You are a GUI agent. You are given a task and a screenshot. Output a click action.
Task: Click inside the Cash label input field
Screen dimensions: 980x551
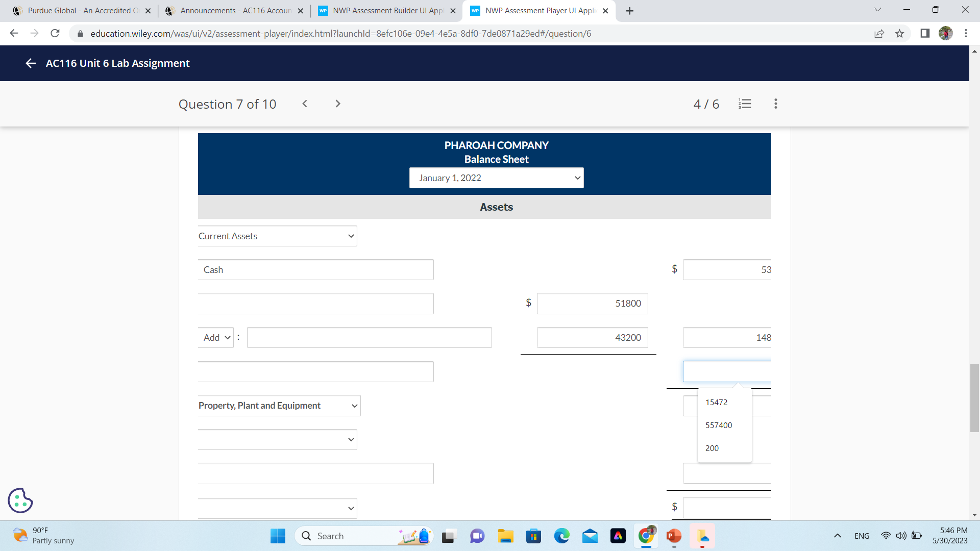(315, 269)
